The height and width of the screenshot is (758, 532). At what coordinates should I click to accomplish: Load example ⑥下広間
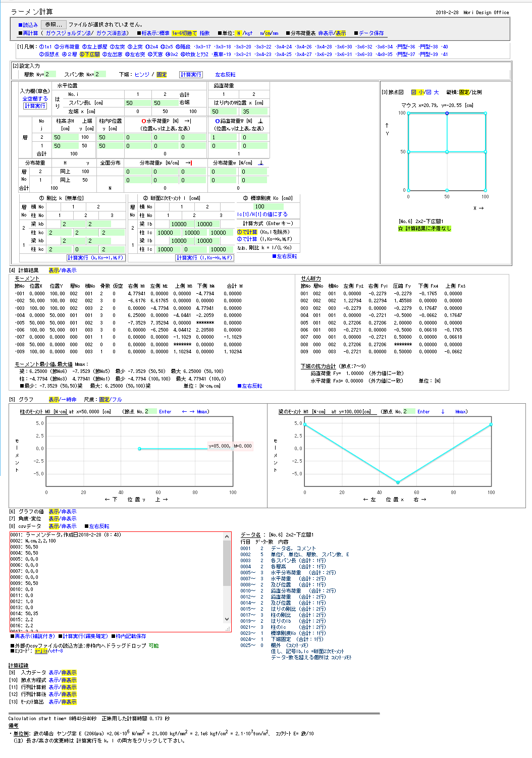click(x=89, y=55)
